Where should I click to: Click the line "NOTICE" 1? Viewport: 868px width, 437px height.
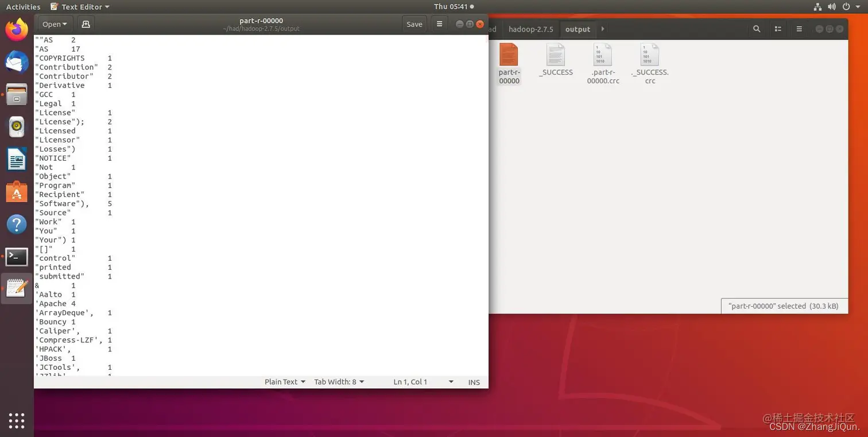coord(73,158)
